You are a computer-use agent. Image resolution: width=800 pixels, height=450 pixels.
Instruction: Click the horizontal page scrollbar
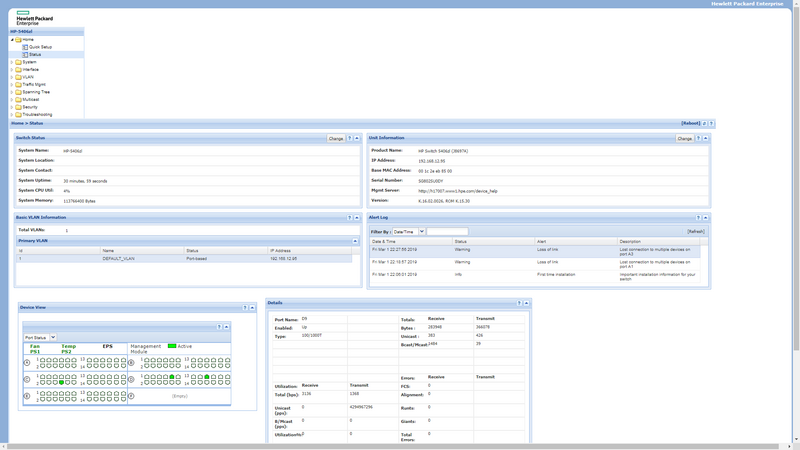tap(395, 447)
